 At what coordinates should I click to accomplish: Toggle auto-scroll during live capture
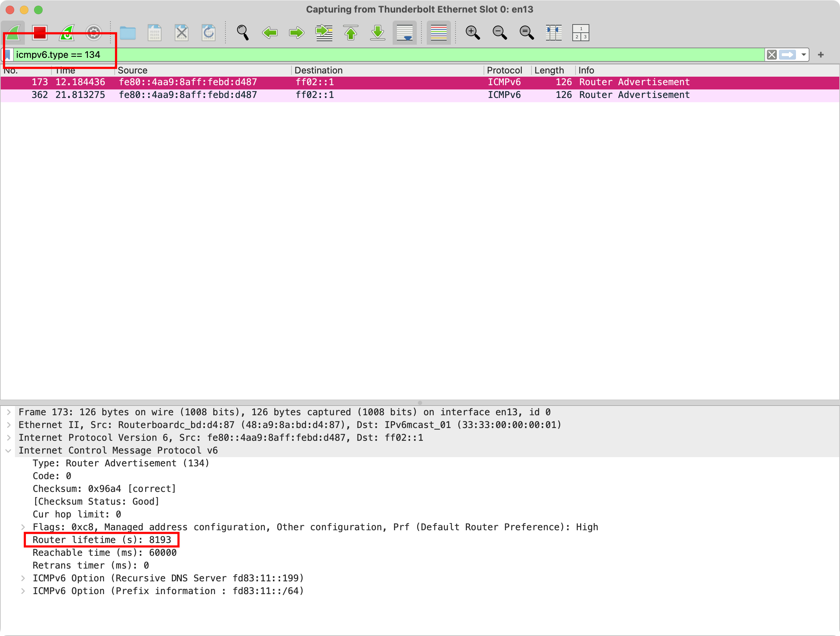tap(405, 33)
